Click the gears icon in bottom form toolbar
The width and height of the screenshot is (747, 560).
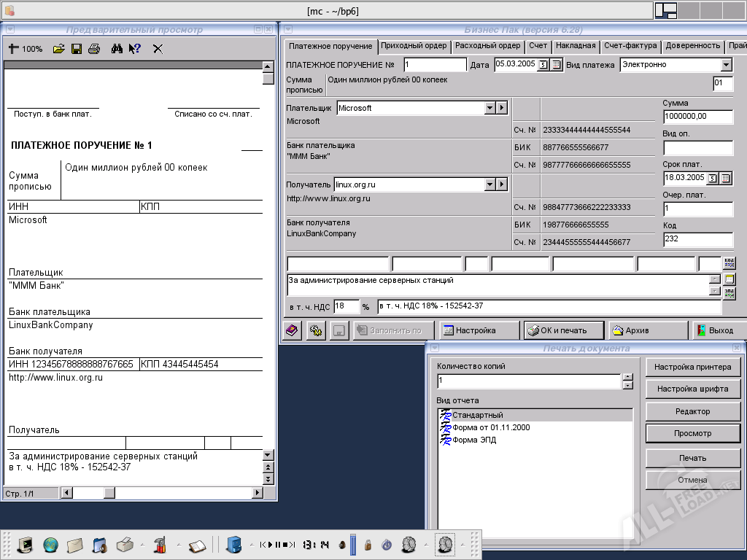click(x=316, y=330)
